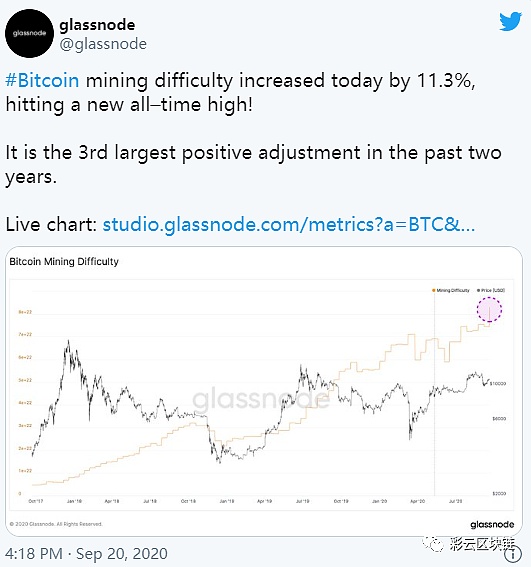Click the Jan'19 x-axis label
Image resolution: width=531 pixels, height=567 pixels.
227,501
